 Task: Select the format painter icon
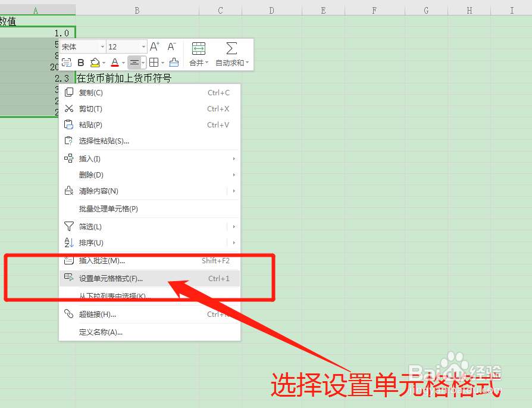point(66,63)
